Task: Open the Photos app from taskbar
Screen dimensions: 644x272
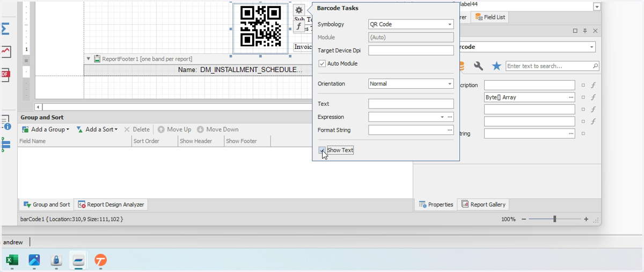Action: (x=34, y=260)
